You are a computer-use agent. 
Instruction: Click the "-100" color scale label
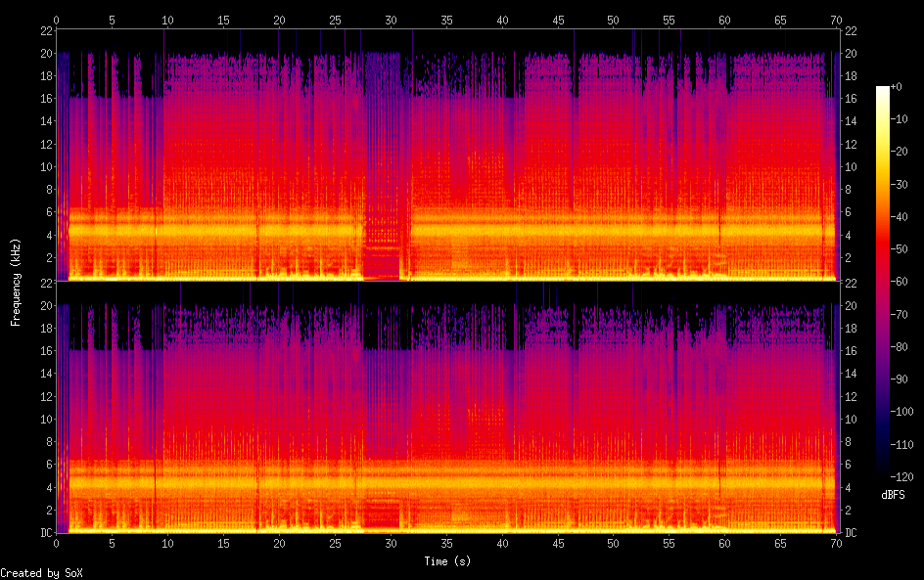(902, 412)
